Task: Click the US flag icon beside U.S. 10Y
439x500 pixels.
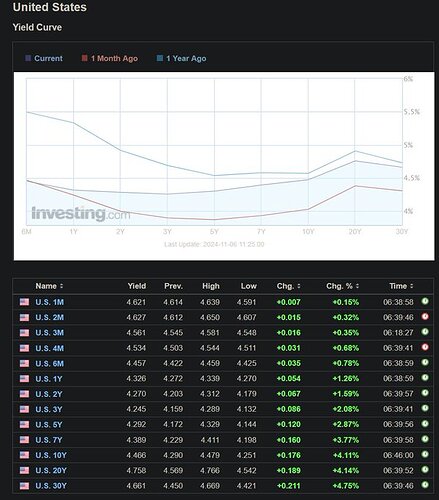Action: point(24,455)
